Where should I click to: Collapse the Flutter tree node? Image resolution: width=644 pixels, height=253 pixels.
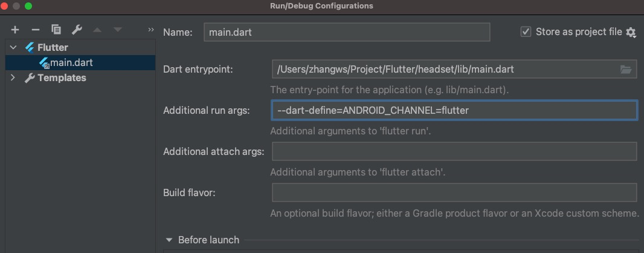(x=13, y=47)
